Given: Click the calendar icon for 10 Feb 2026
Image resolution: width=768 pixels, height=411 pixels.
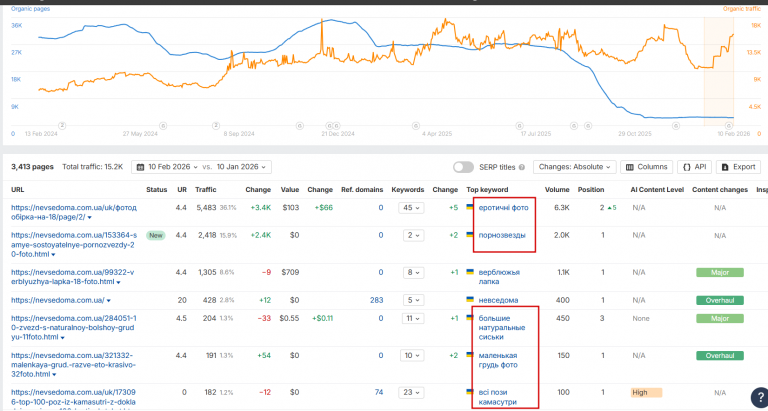Looking at the screenshot, I should tap(141, 167).
